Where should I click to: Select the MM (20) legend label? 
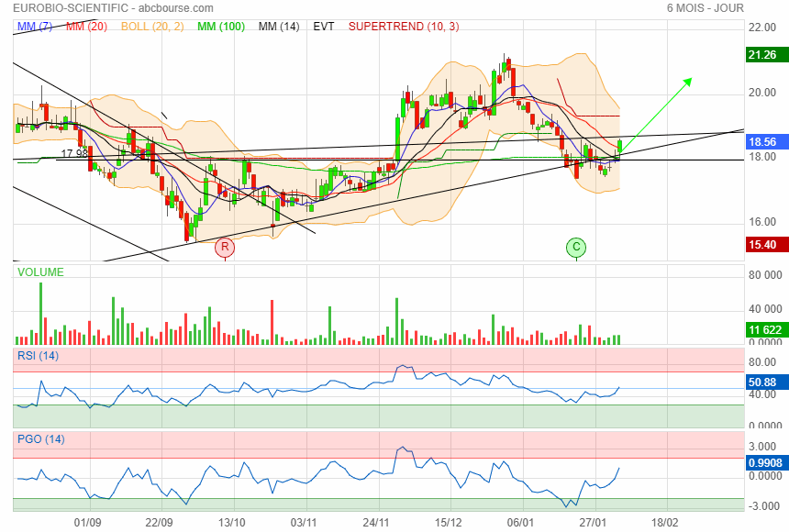coord(86,27)
